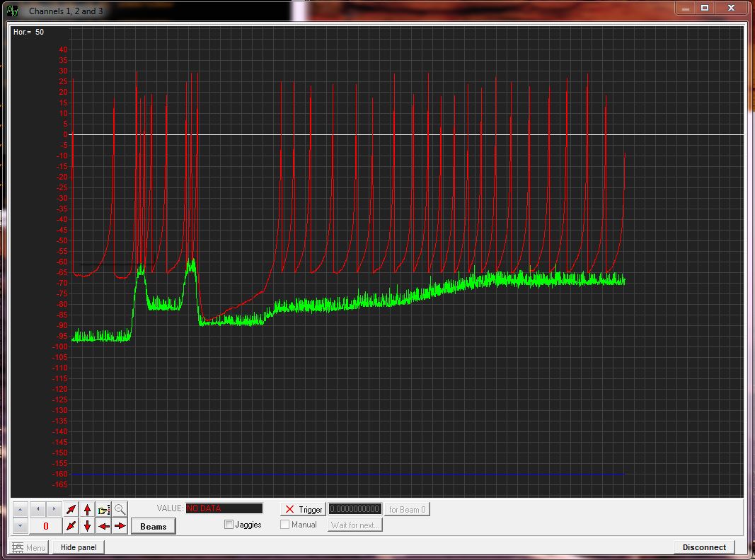
Task: Click the magnifier zoom-out icon
Action: 120,510
